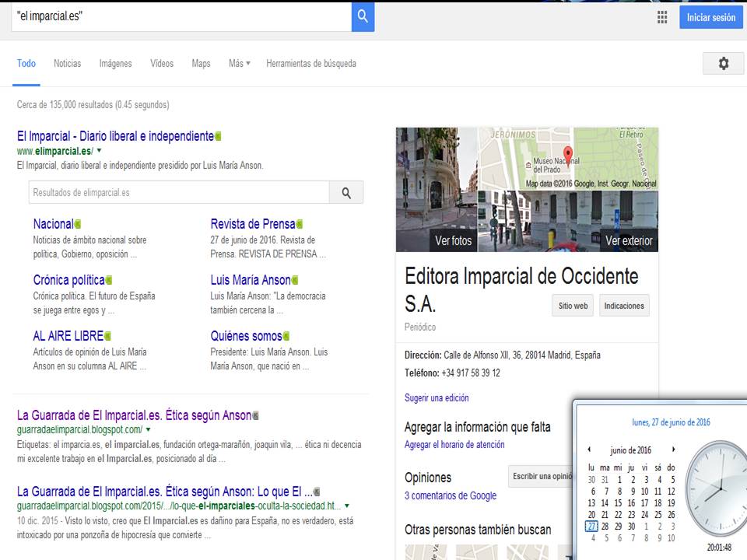Image resolution: width=747 pixels, height=560 pixels.
Task: Click the Escribir una opinión button
Action: (x=541, y=476)
